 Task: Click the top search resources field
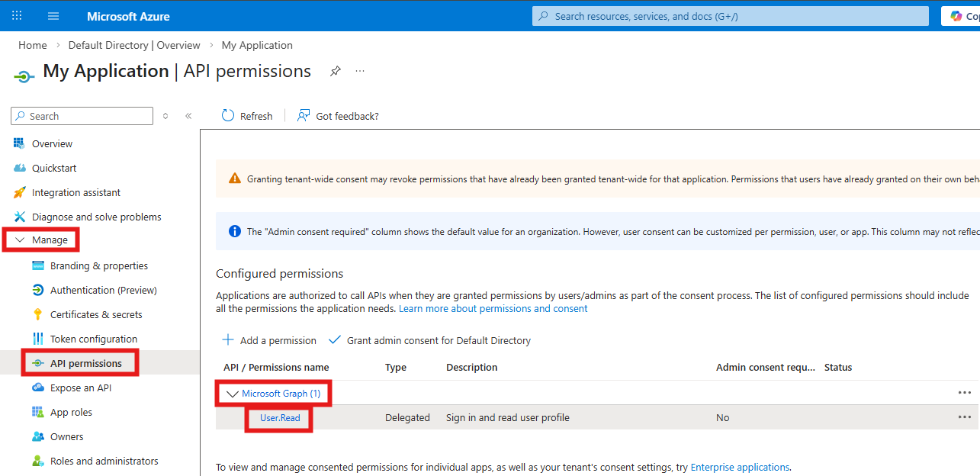[730, 16]
